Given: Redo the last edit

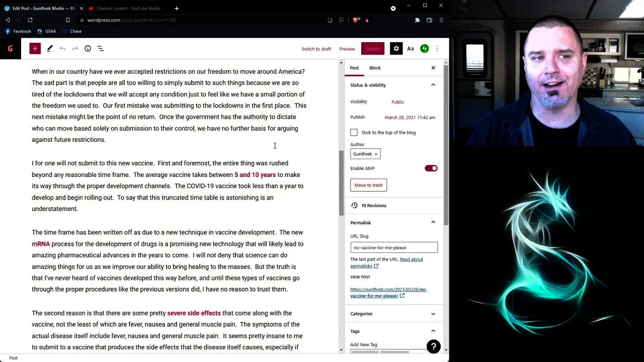Looking at the screenshot, I should tap(75, 48).
